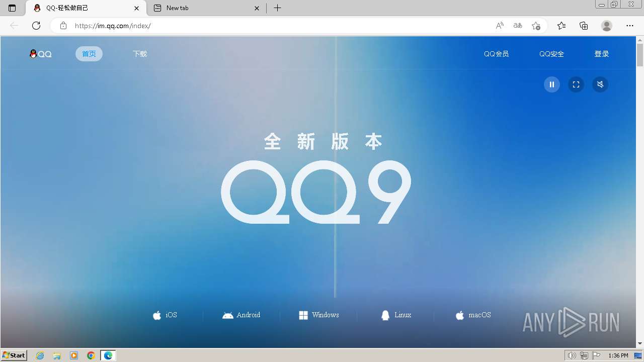Click the QQ penguin logo
The width and height of the screenshot is (644, 362).
[41, 54]
